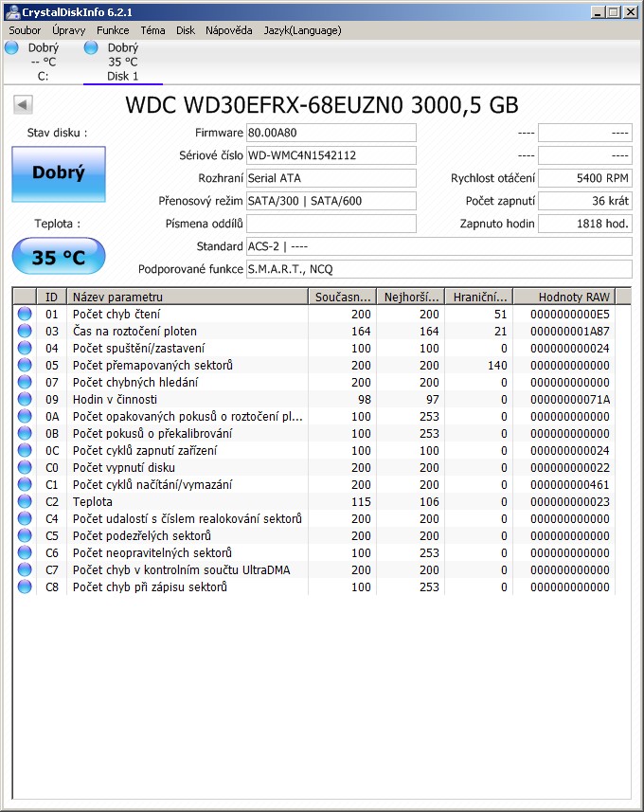Click status orb of row 09 Hodin v činnosti
The height and width of the screenshot is (812, 644).
point(25,399)
